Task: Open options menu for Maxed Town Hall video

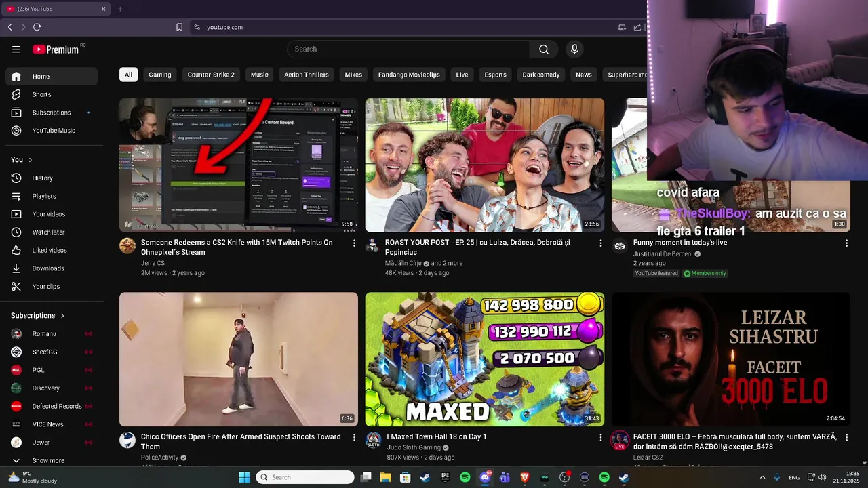Action: (x=600, y=437)
